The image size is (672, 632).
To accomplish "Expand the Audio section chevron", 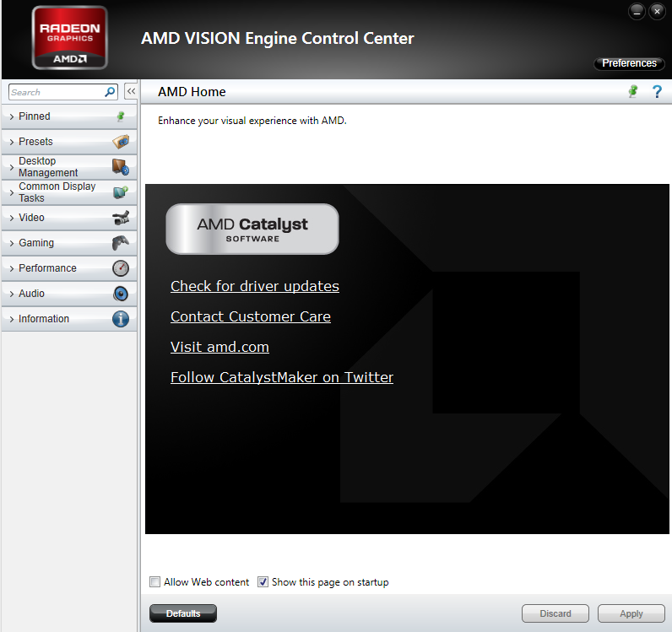I will click(12, 294).
